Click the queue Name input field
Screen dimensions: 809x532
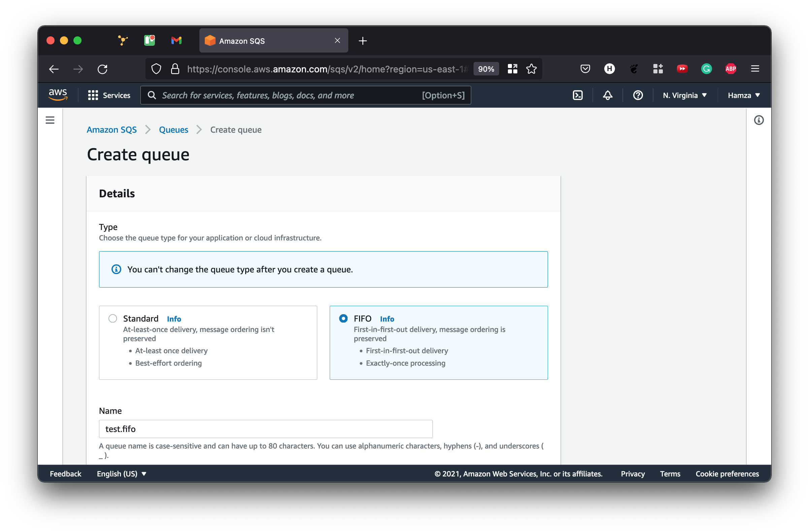click(265, 429)
